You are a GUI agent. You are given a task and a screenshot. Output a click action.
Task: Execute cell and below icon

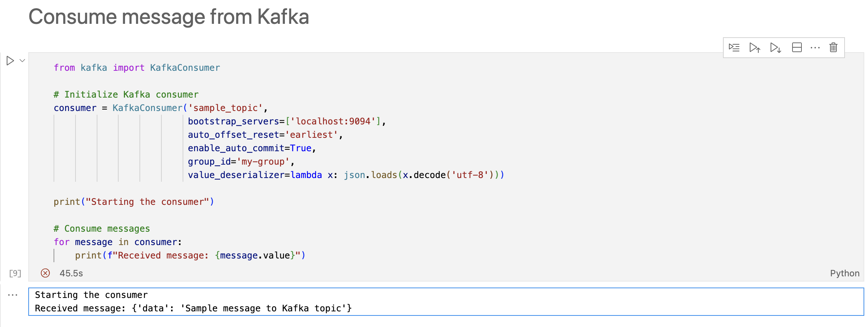pos(775,48)
